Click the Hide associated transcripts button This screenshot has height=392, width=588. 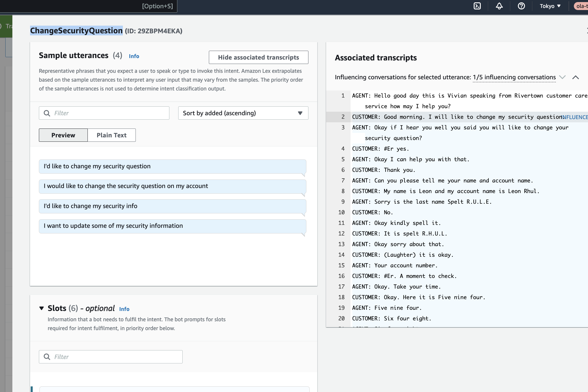coord(258,57)
